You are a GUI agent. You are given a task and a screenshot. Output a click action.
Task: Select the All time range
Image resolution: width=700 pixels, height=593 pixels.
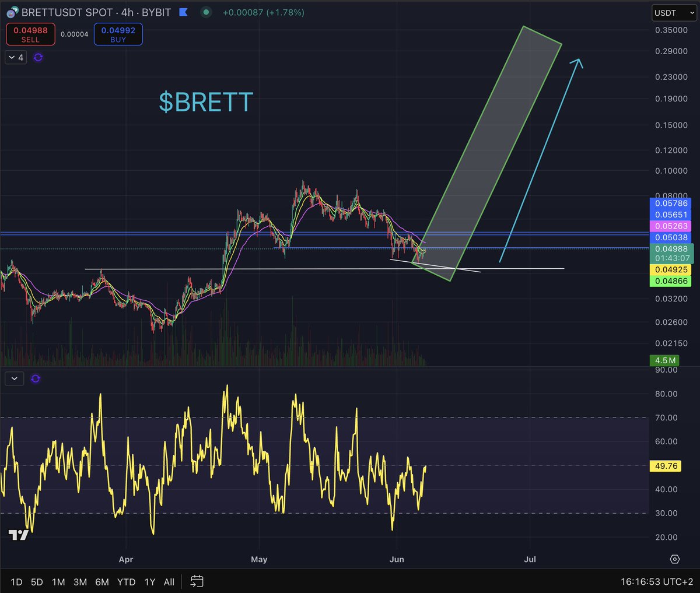click(169, 582)
